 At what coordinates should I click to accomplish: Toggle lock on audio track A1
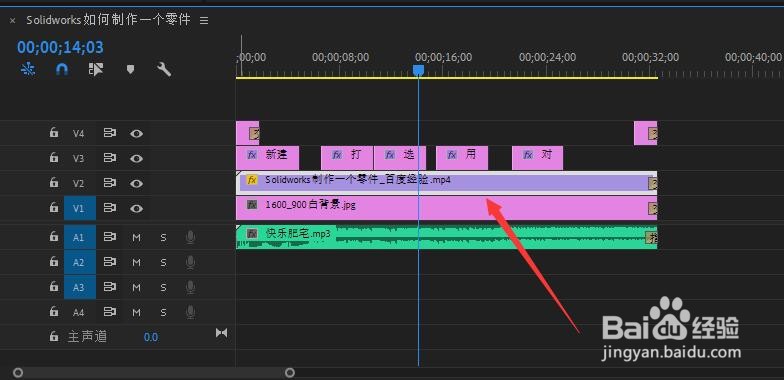54,237
